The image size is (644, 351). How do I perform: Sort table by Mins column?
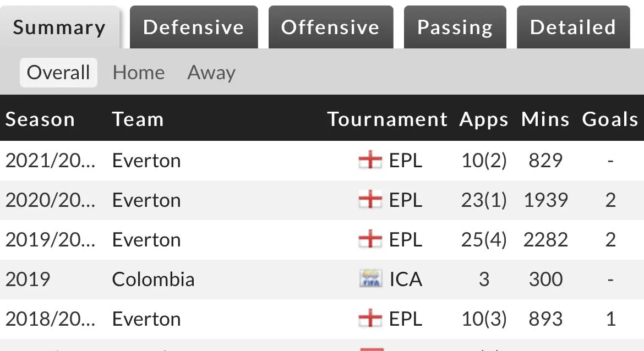(545, 119)
